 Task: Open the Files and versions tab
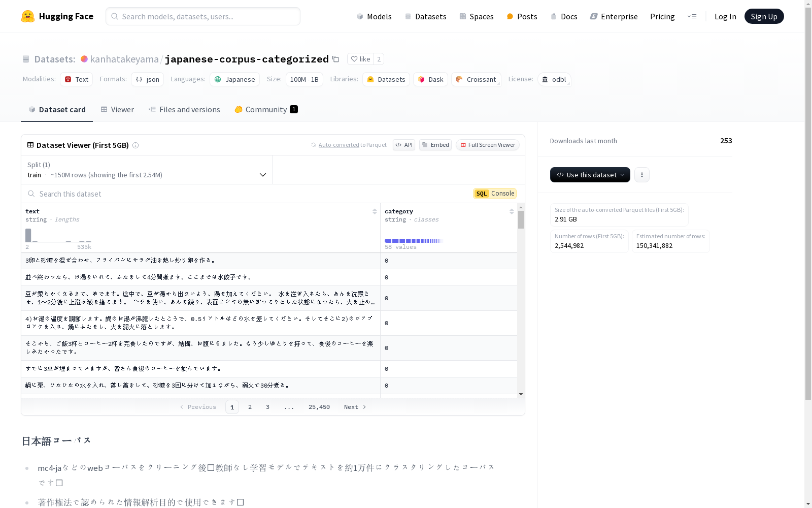184,110
